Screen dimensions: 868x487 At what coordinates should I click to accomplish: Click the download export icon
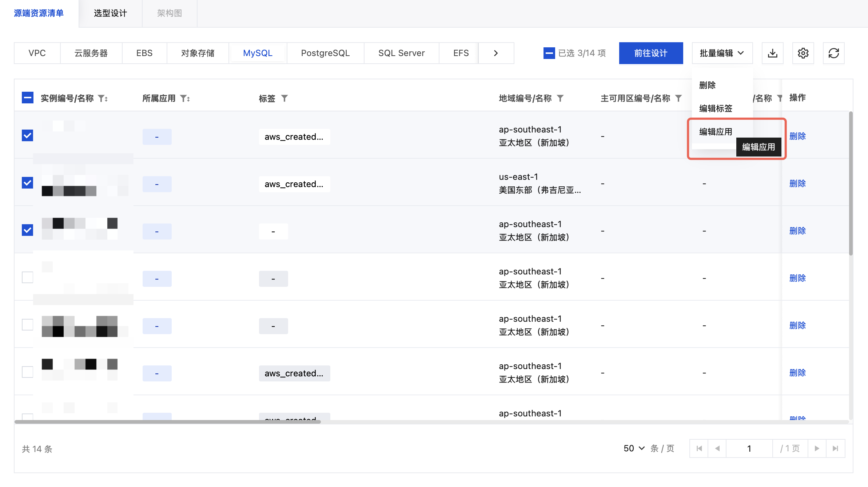click(772, 53)
